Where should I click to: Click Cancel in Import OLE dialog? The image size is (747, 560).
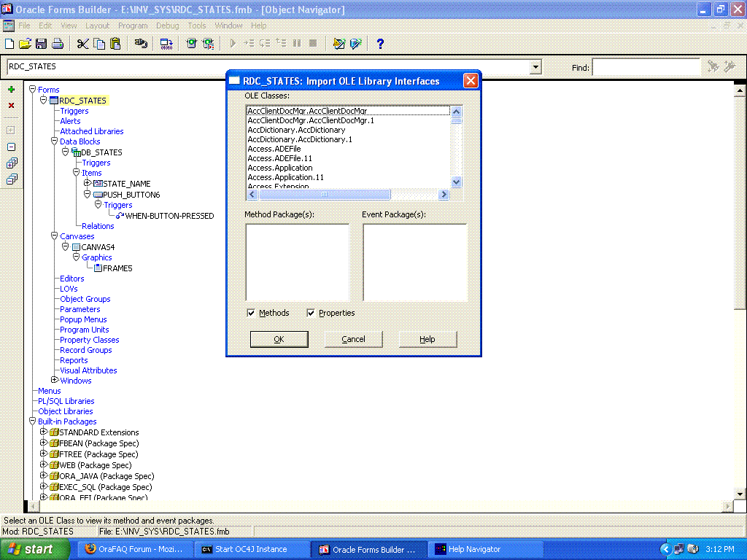coord(354,339)
